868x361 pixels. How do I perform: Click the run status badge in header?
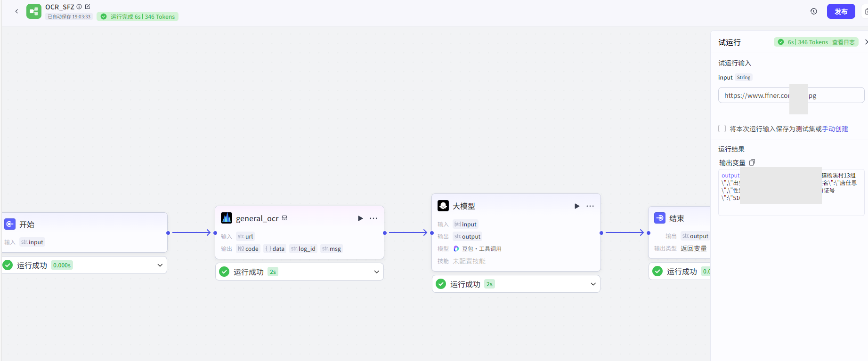click(x=138, y=16)
